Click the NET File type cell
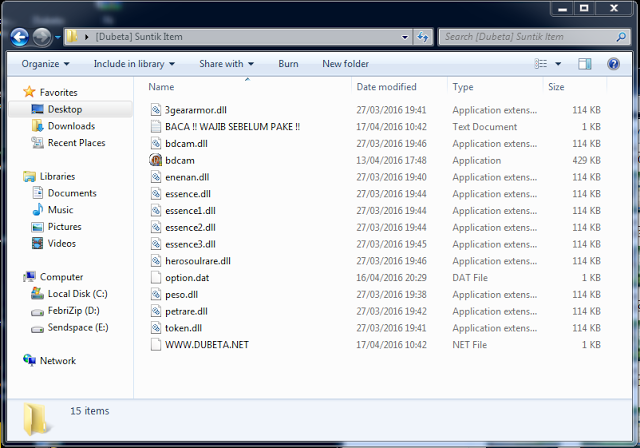 pos(469,345)
